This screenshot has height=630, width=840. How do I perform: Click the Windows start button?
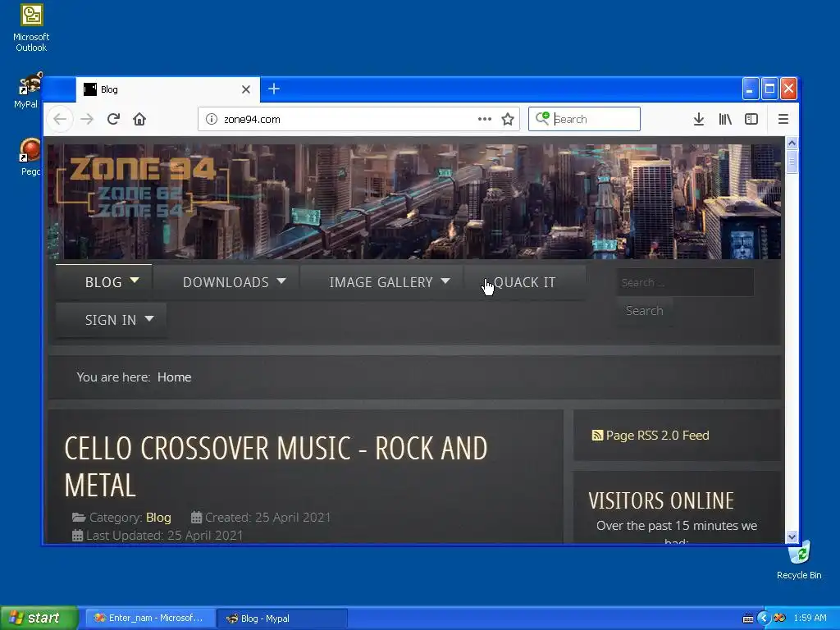click(x=39, y=618)
